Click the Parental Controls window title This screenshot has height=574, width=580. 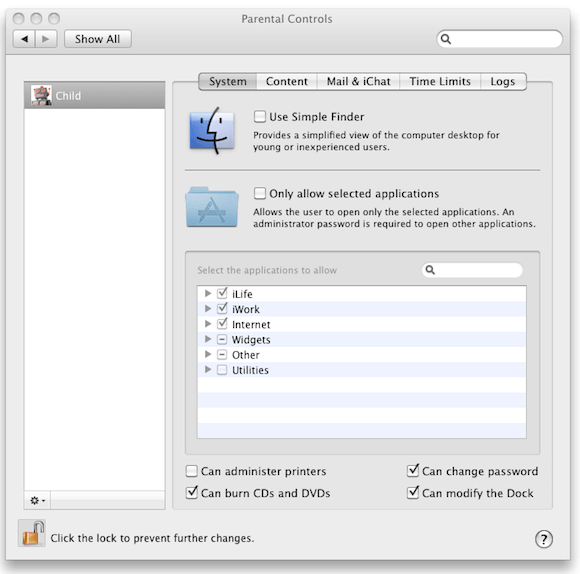(287, 19)
